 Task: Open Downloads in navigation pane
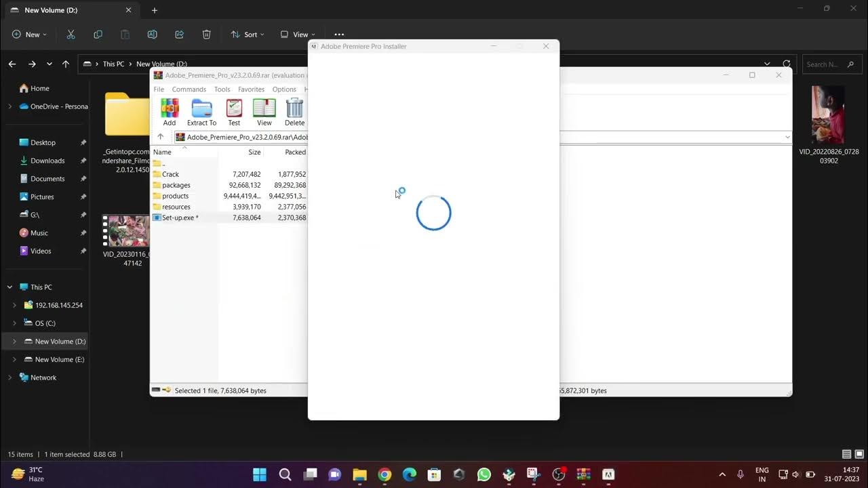click(47, 161)
